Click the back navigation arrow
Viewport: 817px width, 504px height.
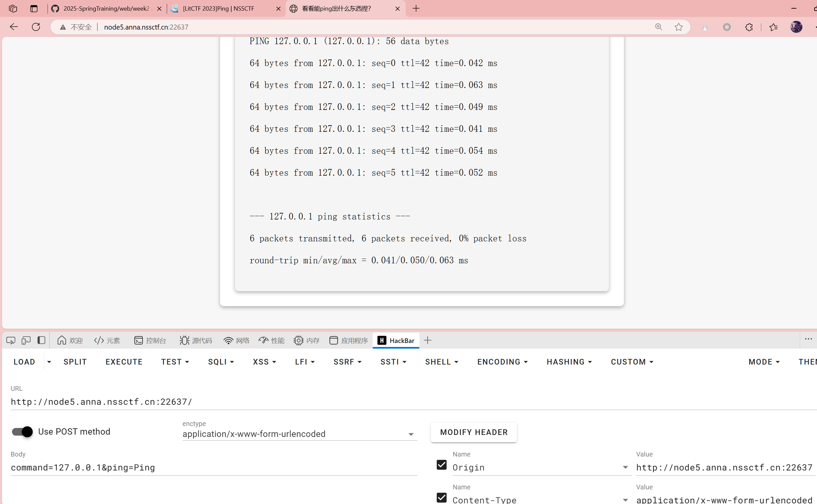(x=14, y=27)
